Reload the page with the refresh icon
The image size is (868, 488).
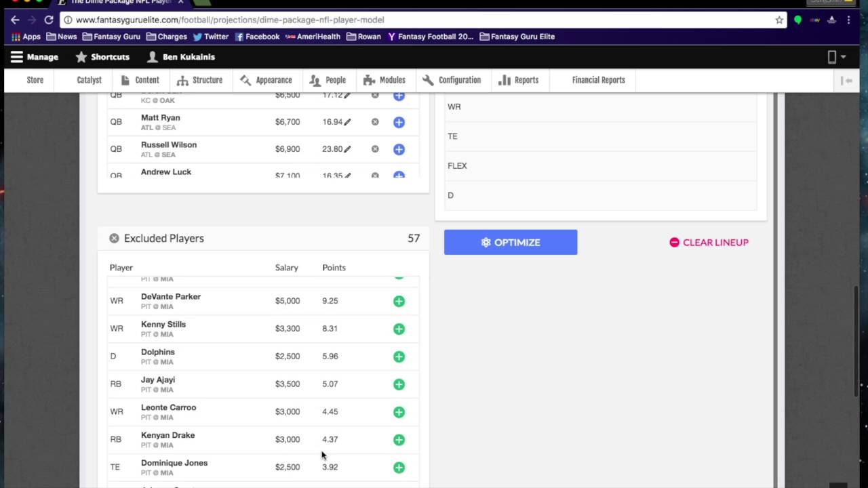pos(49,20)
